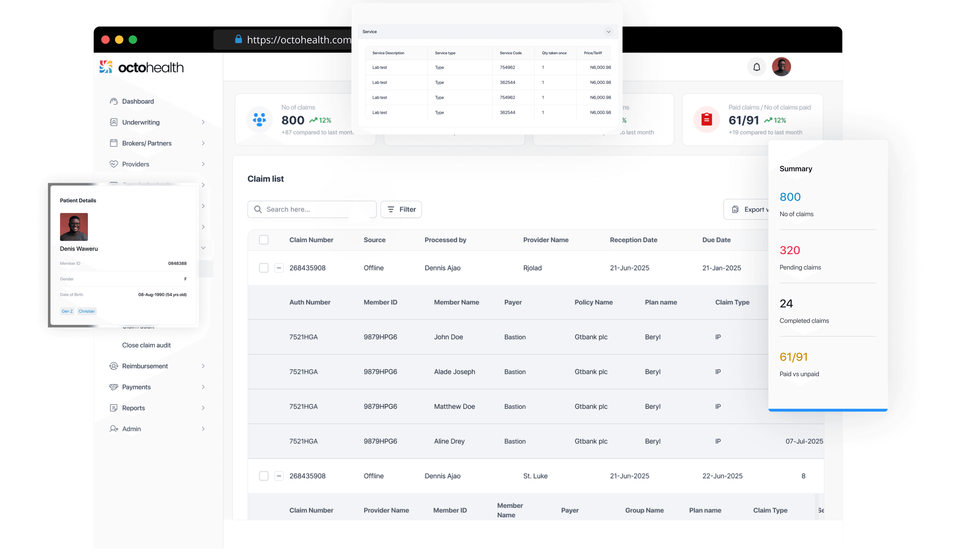980x552 pixels.
Task: Check the St. Luke claim row checkbox
Action: tap(264, 475)
